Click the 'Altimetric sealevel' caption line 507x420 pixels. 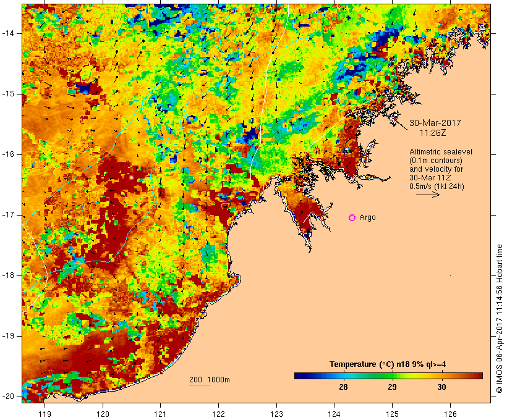pyautogui.click(x=441, y=152)
